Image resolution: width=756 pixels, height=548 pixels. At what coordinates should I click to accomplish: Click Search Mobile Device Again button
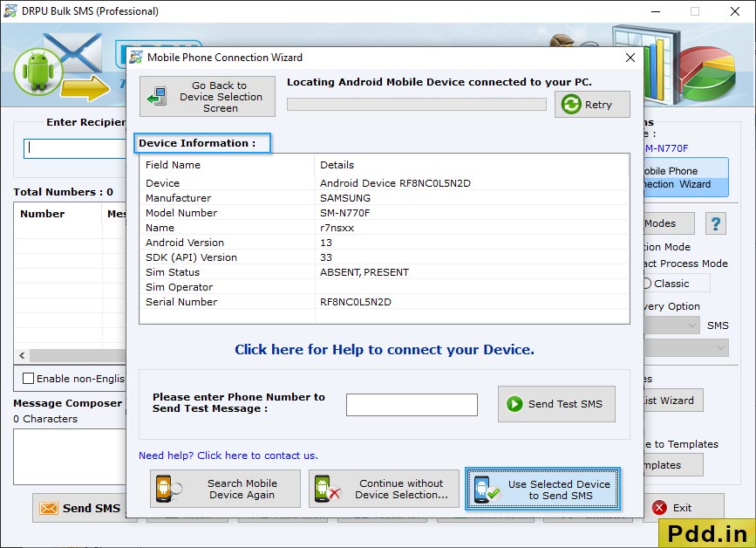[x=225, y=489]
